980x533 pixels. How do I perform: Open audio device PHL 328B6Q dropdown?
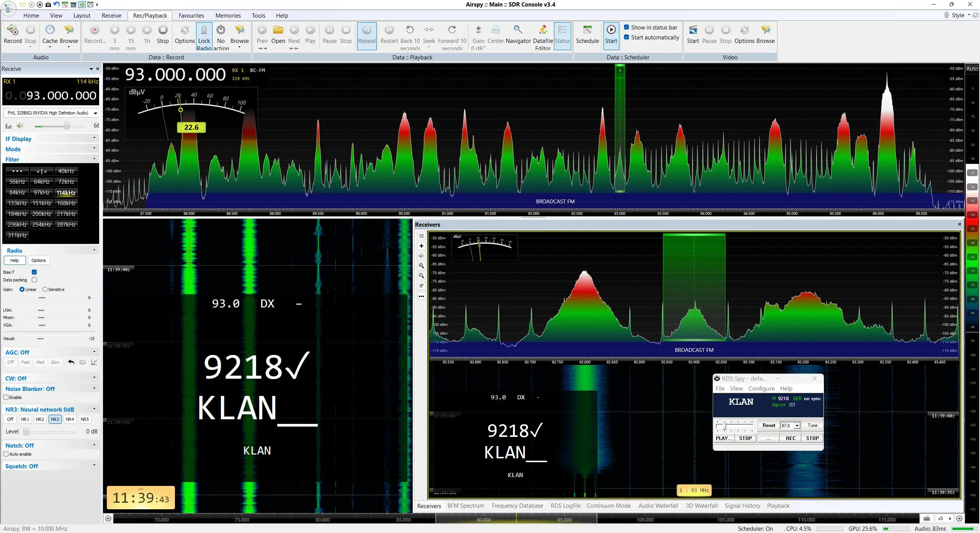(95, 113)
